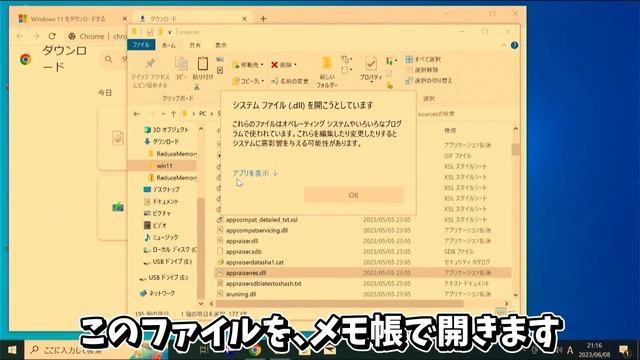Sort by 種類 column header

450,130
